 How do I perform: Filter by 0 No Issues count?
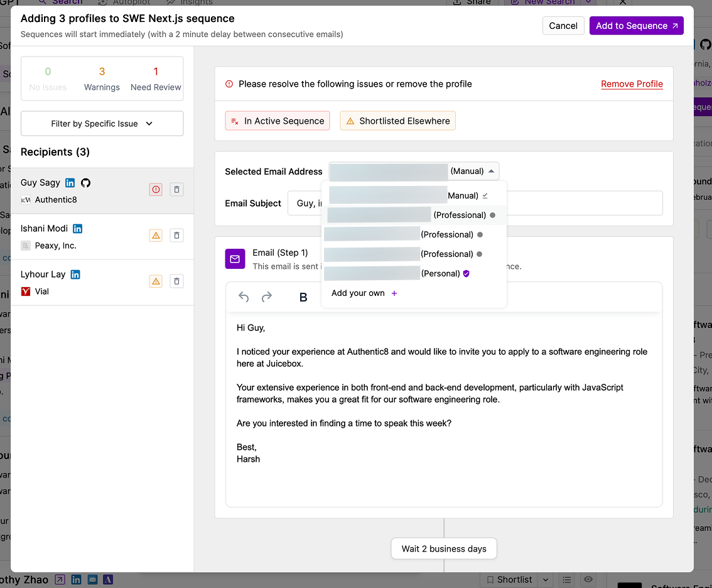click(48, 79)
